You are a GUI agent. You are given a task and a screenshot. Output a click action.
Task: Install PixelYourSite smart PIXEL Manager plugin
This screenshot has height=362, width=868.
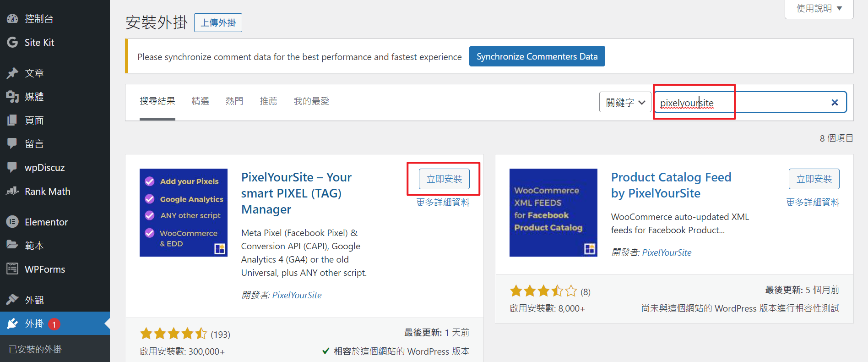(x=444, y=179)
